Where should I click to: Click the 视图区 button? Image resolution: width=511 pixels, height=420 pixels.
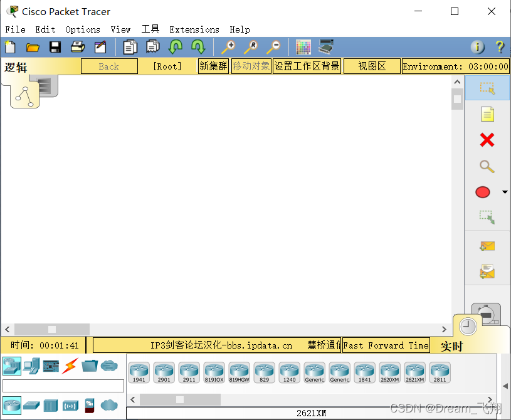[372, 66]
